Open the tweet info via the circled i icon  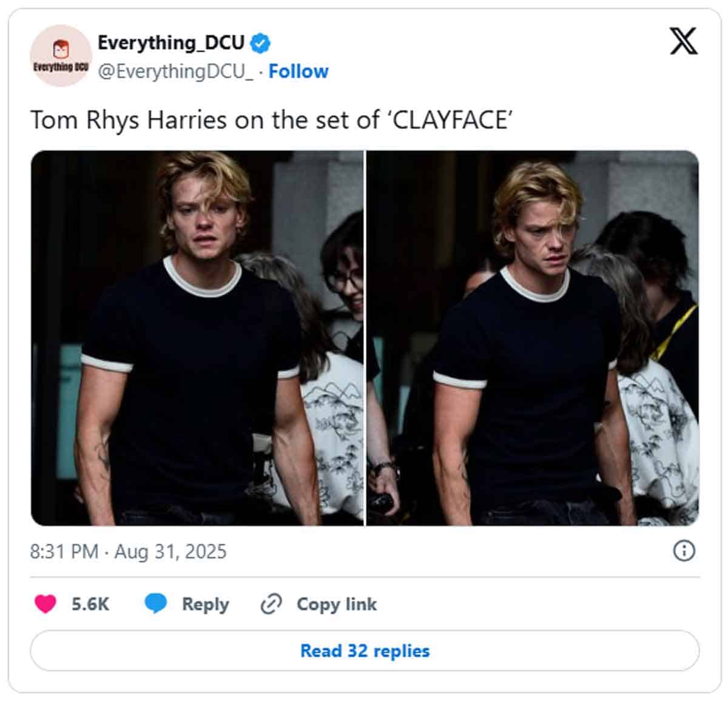point(686,551)
